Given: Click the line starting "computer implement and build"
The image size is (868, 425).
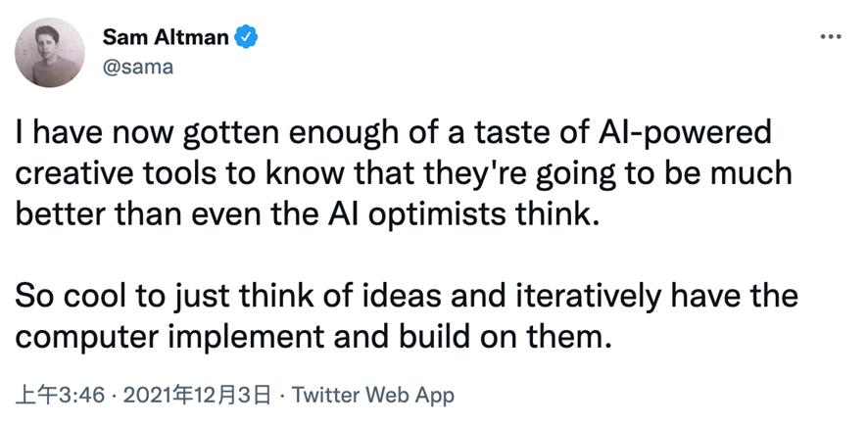Looking at the screenshot, I should point(312,337).
